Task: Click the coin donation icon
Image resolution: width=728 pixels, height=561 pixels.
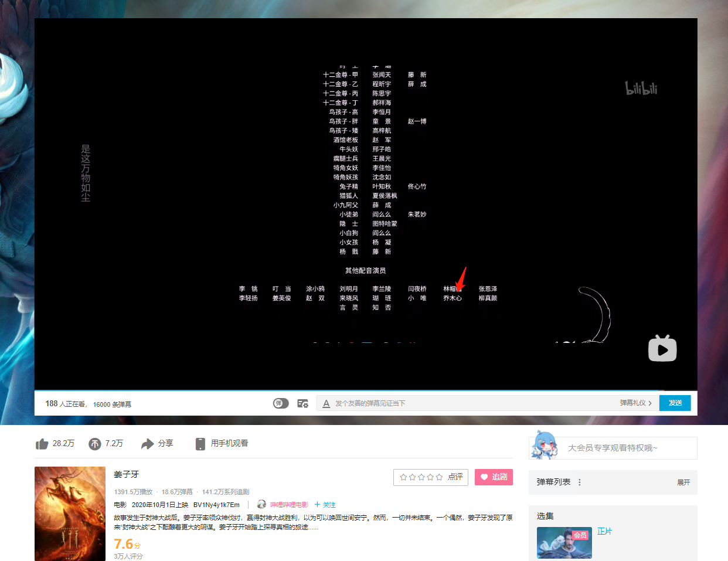Action: click(95, 444)
